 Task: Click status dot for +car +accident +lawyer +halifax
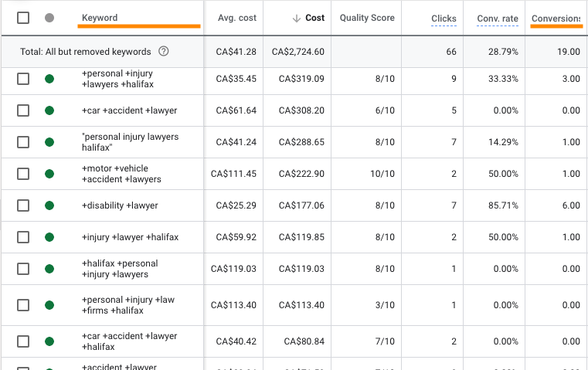49,341
